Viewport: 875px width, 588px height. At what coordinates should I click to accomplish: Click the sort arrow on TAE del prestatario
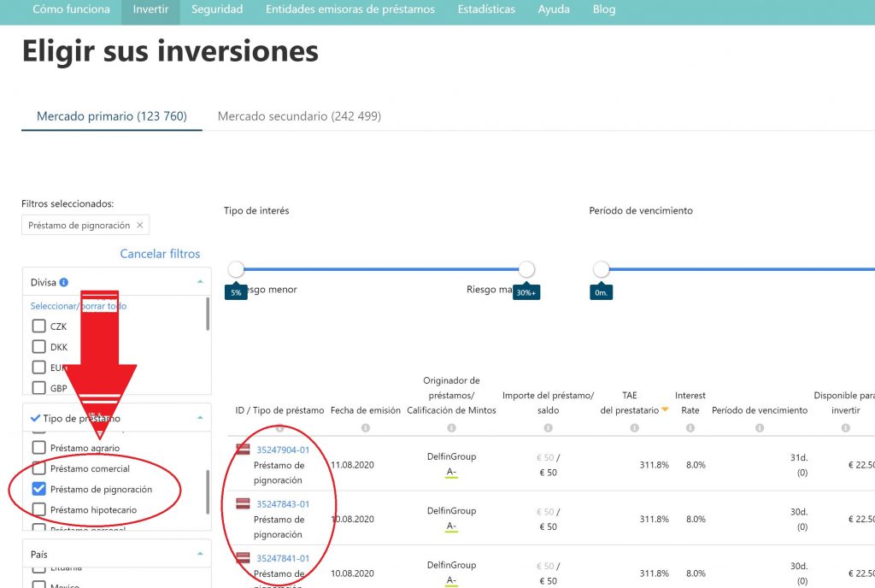tap(665, 409)
